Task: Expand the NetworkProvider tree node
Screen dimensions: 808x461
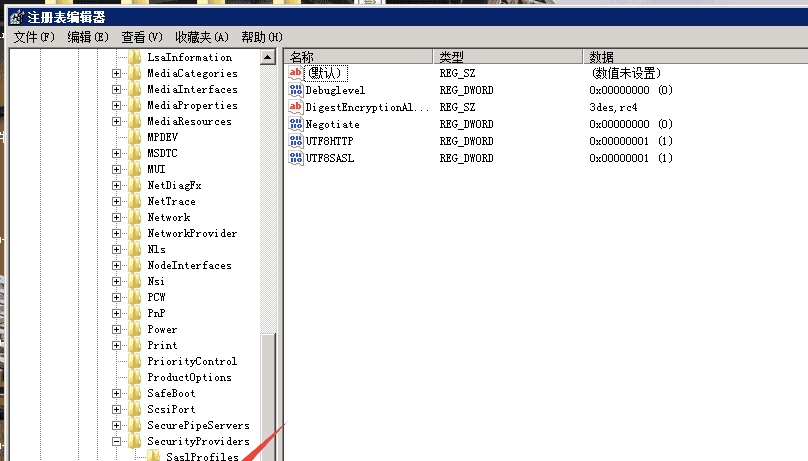Action: point(117,233)
